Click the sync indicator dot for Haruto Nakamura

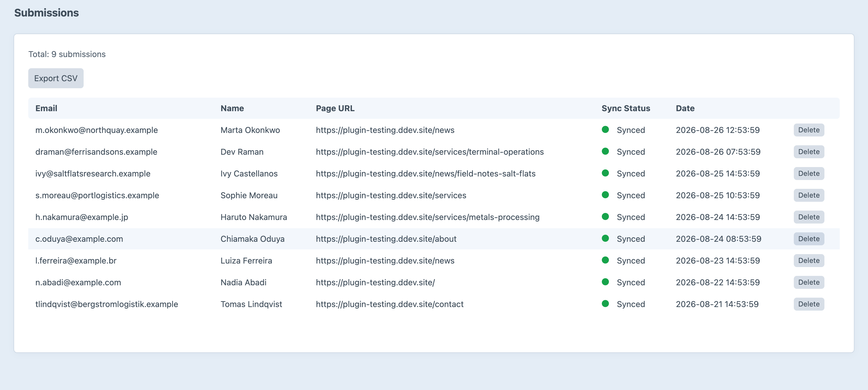pyautogui.click(x=605, y=217)
